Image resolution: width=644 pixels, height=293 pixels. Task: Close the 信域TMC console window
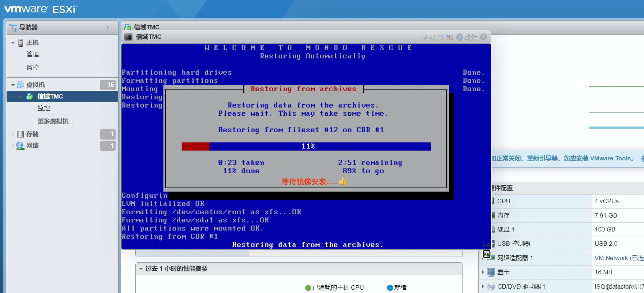click(x=484, y=37)
